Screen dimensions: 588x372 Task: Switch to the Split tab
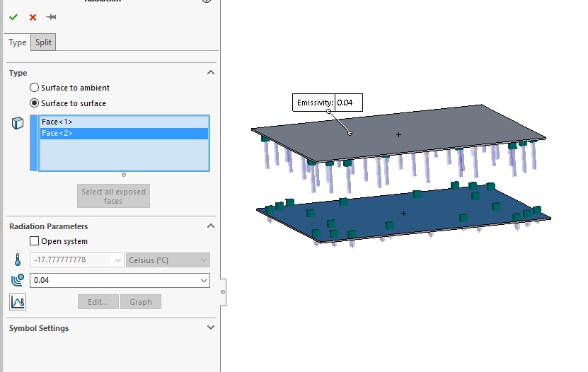point(43,42)
